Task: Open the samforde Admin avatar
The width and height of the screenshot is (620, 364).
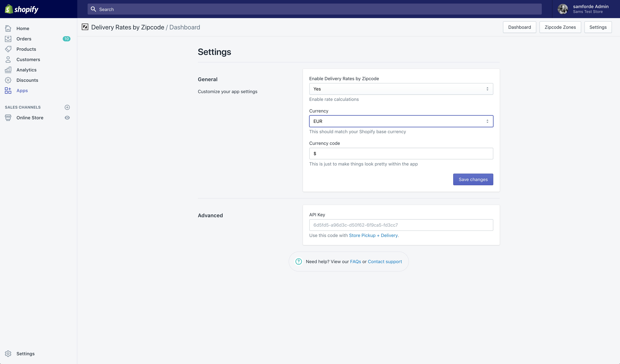Action: 563,9
